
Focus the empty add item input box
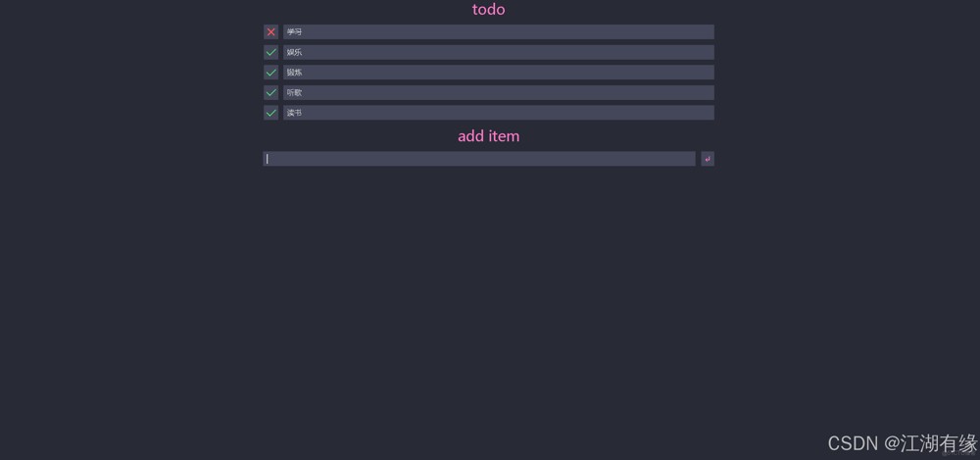tap(479, 159)
